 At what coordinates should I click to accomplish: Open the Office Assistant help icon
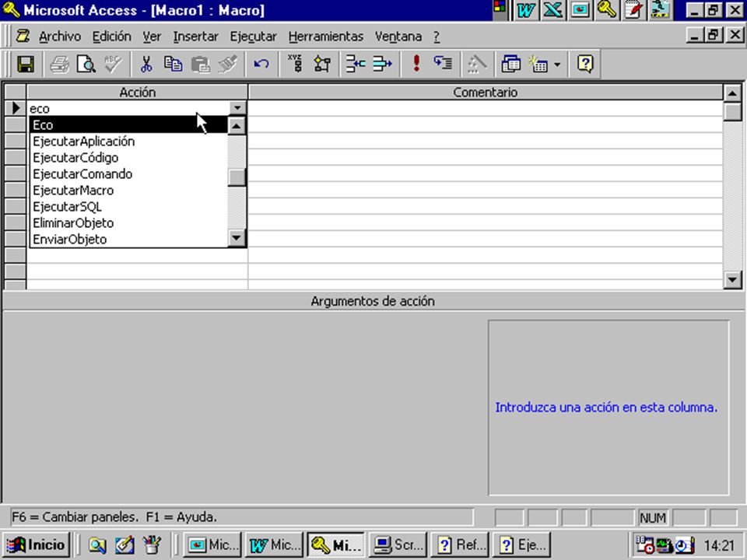(585, 64)
